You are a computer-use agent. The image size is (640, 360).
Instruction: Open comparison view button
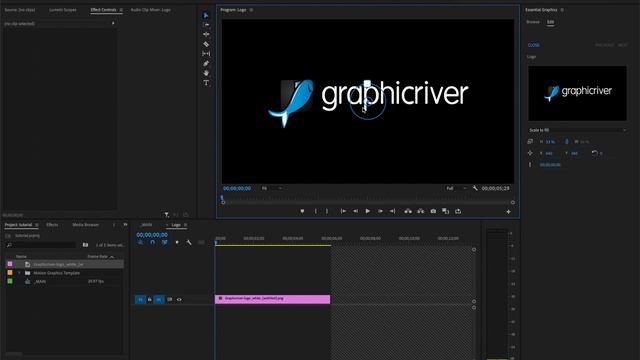point(446,211)
